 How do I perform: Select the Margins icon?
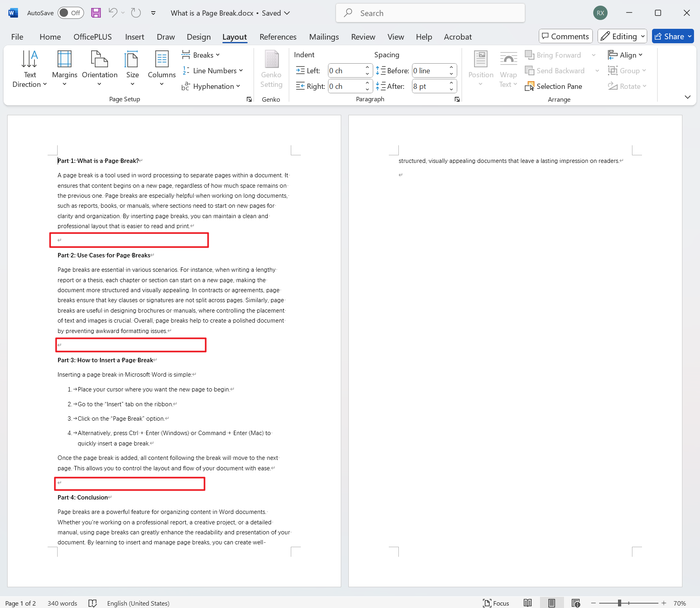tap(64, 68)
